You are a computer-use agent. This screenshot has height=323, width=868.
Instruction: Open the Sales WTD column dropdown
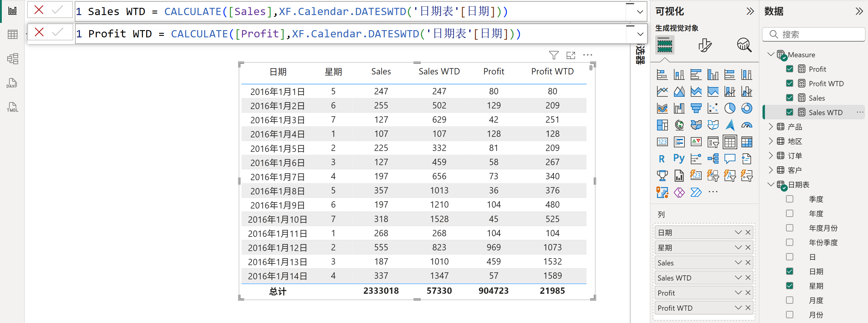[x=738, y=278]
